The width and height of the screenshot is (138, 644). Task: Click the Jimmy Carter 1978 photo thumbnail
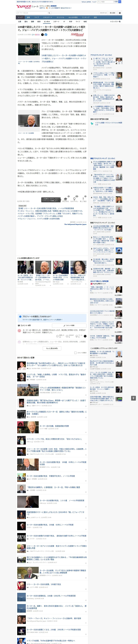tap(29, 49)
